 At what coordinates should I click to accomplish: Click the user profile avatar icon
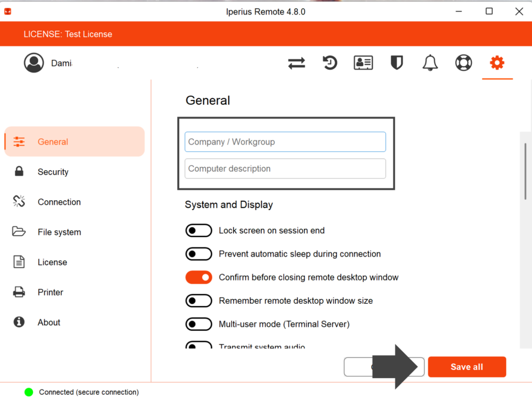coord(34,63)
